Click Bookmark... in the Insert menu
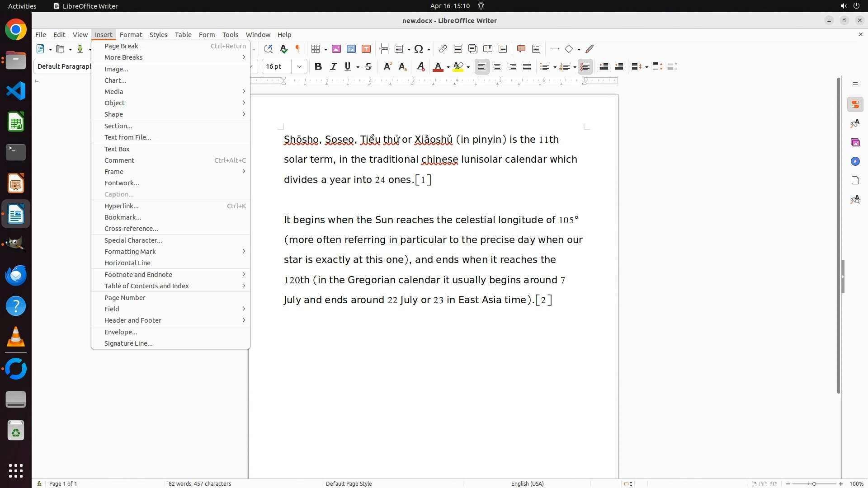Screen dimensions: 868x488 (123, 217)
